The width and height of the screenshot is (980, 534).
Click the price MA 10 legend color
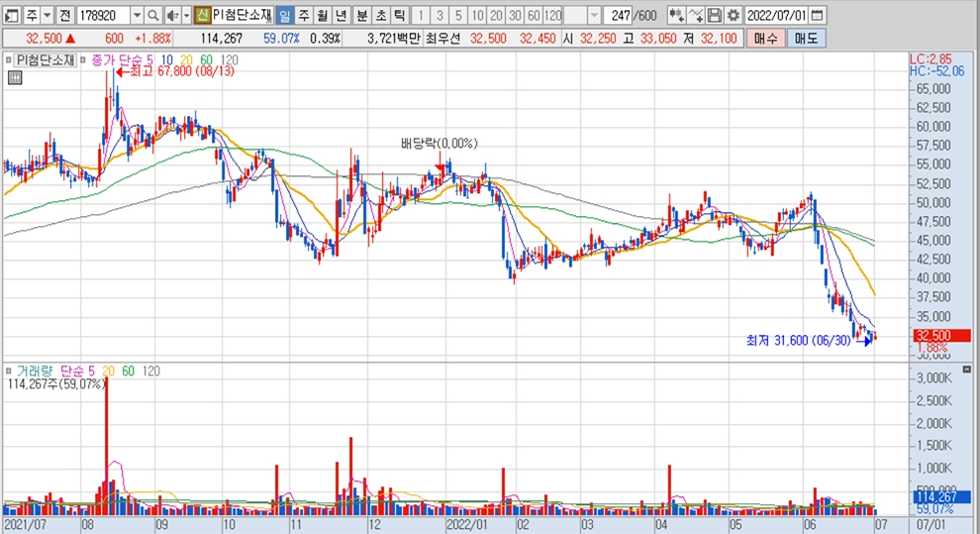coord(166,60)
